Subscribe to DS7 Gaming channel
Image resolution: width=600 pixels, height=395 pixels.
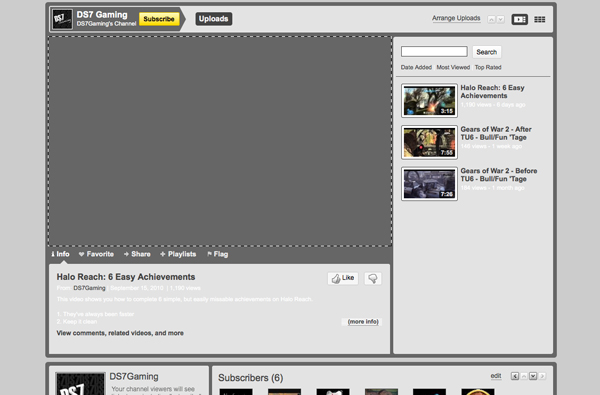coord(159,19)
